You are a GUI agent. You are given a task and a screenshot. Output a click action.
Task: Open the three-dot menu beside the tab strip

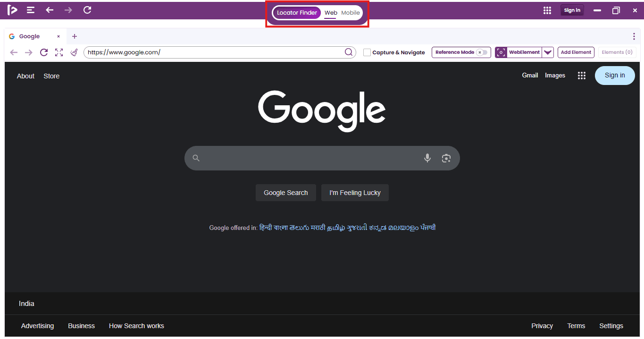click(x=634, y=36)
